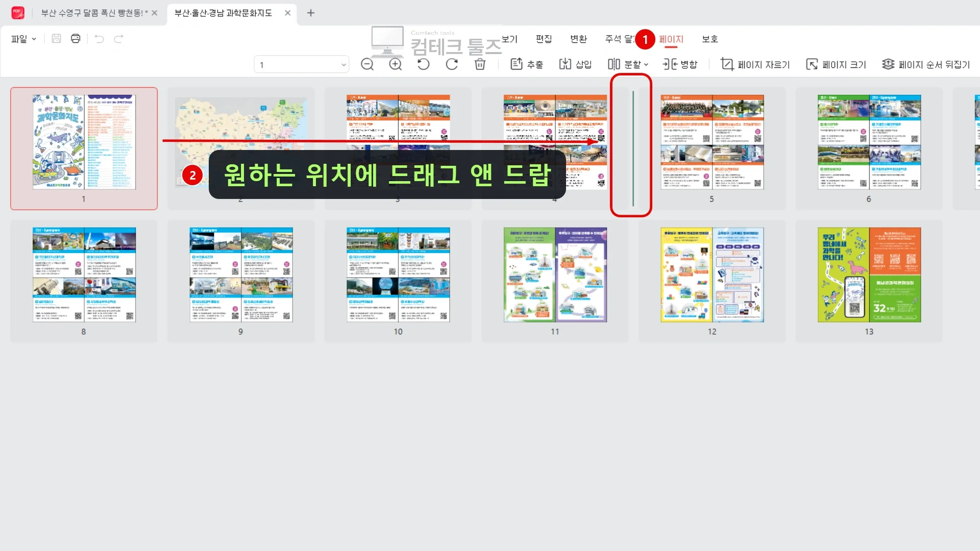The height and width of the screenshot is (551, 980).
Task: Select page 9 thumbnail
Action: coord(241,281)
